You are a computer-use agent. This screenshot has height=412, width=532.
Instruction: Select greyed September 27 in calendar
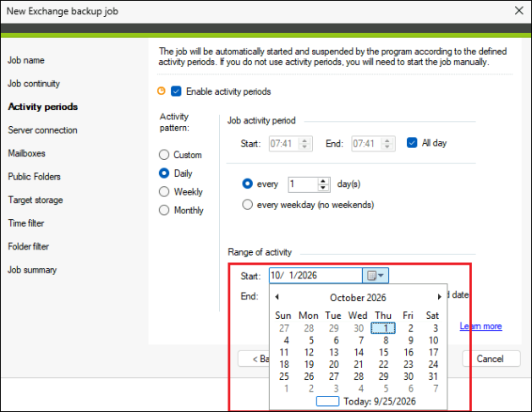(x=284, y=328)
